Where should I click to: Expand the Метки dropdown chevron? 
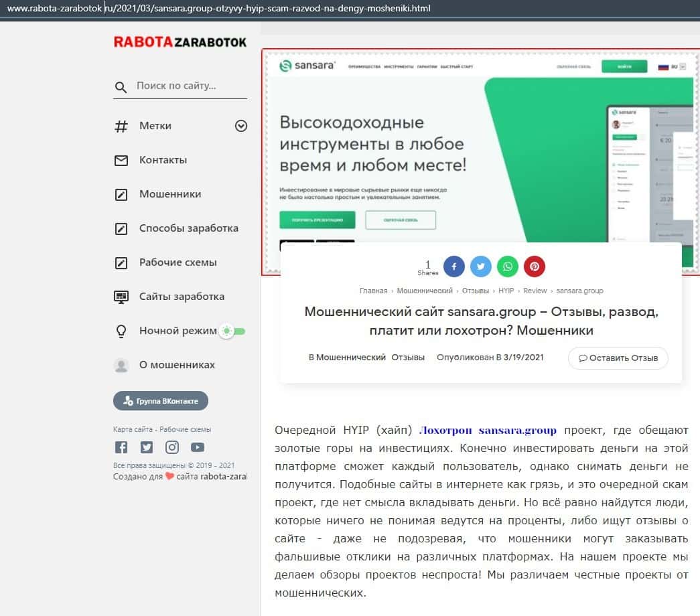coord(241,126)
